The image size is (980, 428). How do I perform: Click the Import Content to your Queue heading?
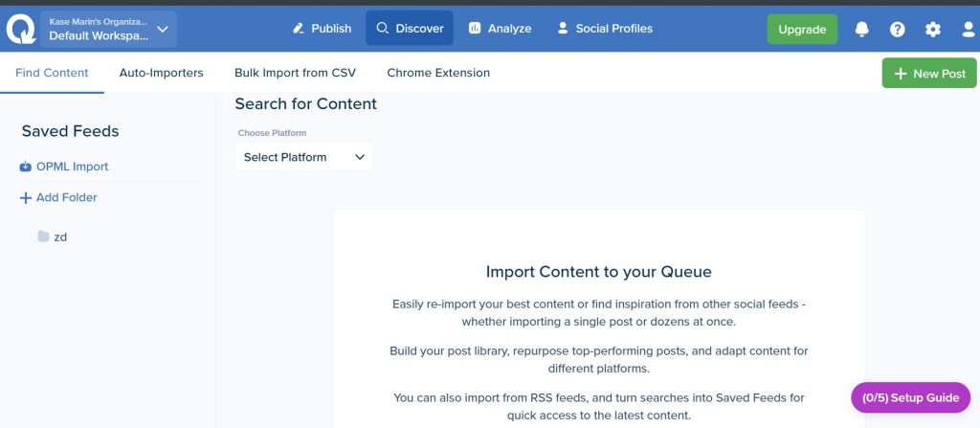[599, 272]
